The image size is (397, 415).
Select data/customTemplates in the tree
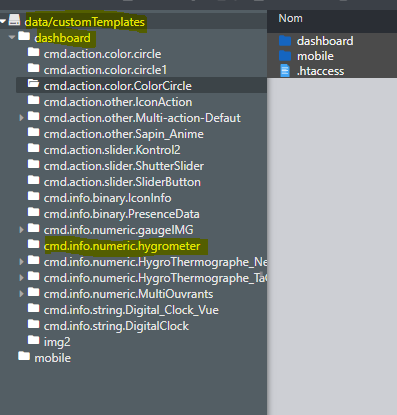[x=85, y=22]
